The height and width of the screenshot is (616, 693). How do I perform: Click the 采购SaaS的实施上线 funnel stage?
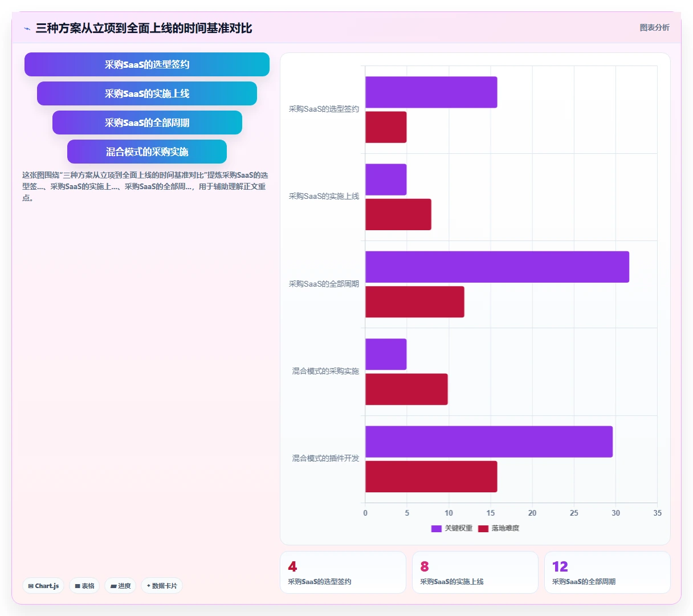(147, 93)
